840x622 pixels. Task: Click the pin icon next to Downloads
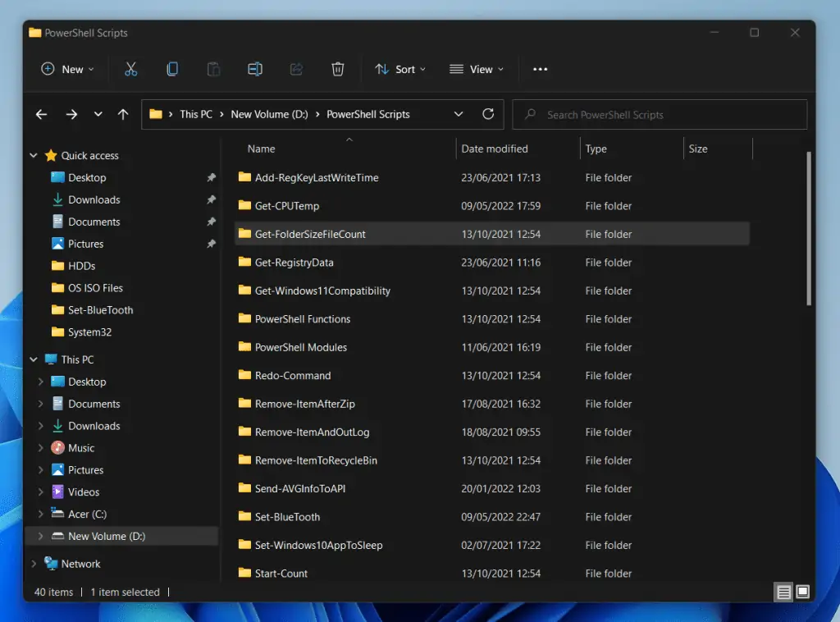pos(211,199)
